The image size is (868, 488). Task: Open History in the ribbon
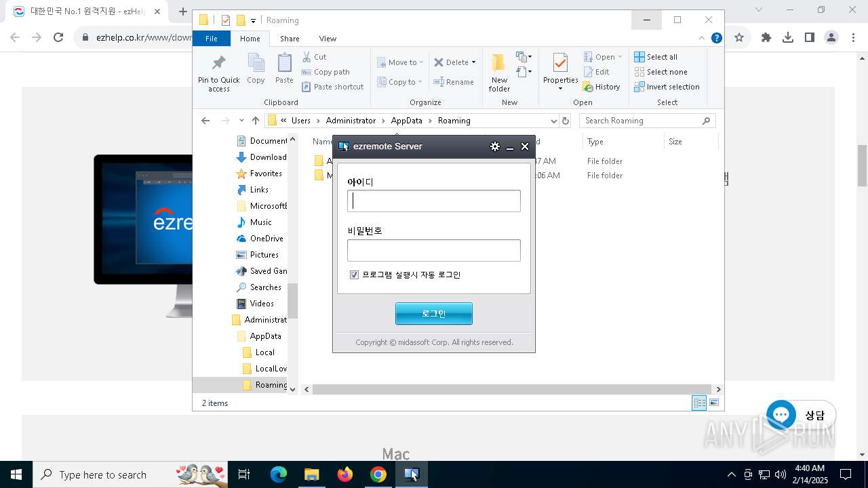pos(601,87)
